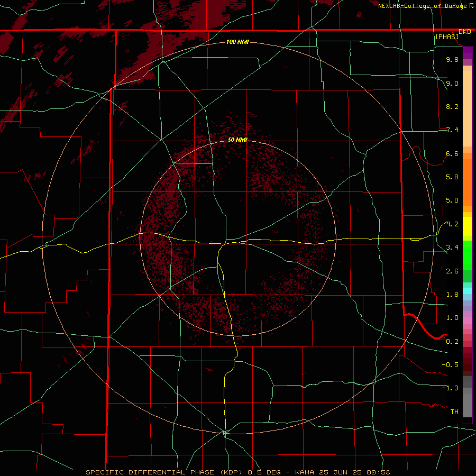The image size is (476, 476).
Task: Click the 9.0 value on the scale
Action: tap(452, 83)
